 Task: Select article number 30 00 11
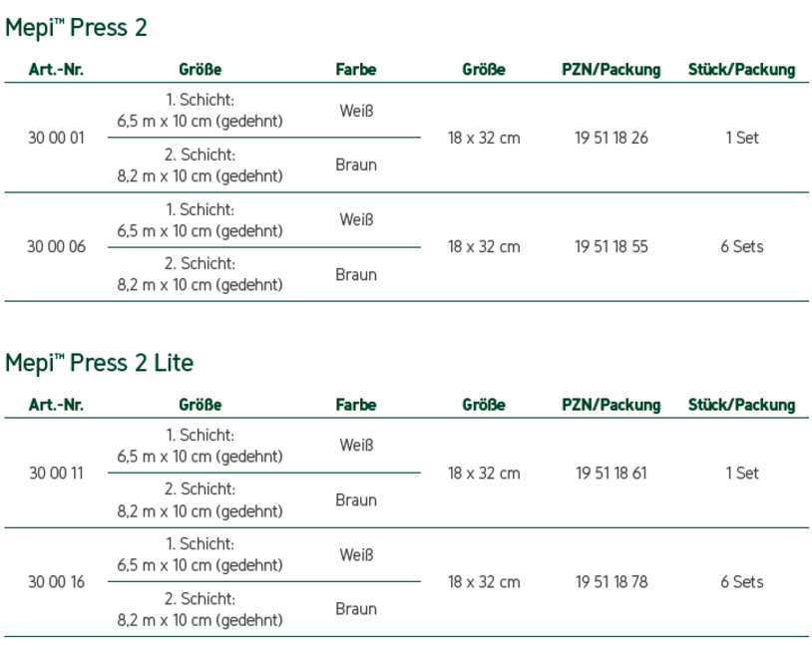click(x=56, y=474)
